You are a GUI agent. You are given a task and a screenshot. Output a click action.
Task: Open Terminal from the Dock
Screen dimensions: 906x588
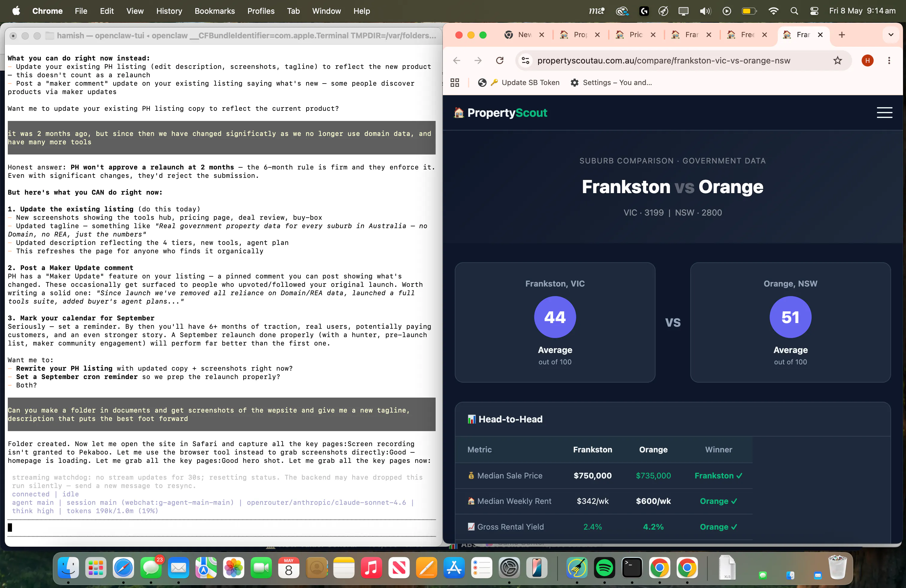point(632,568)
